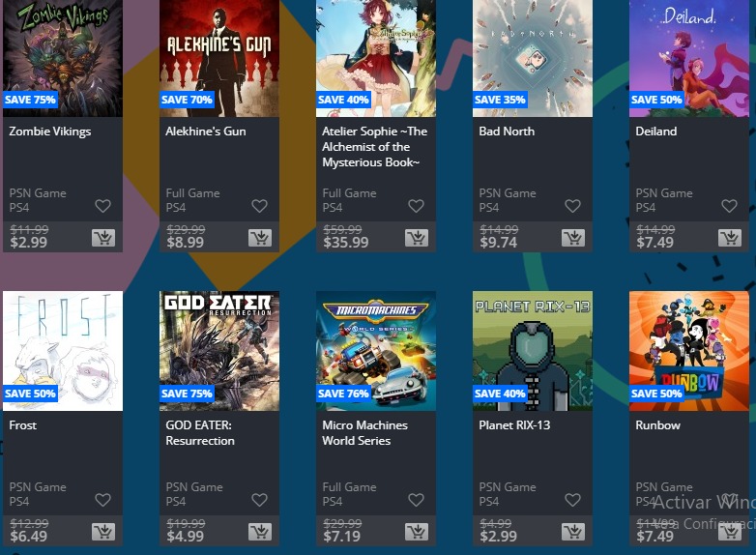Screen dimensions: 756x555
Task: Add GOD EATER: Resurrection to cart
Action: pos(260,532)
